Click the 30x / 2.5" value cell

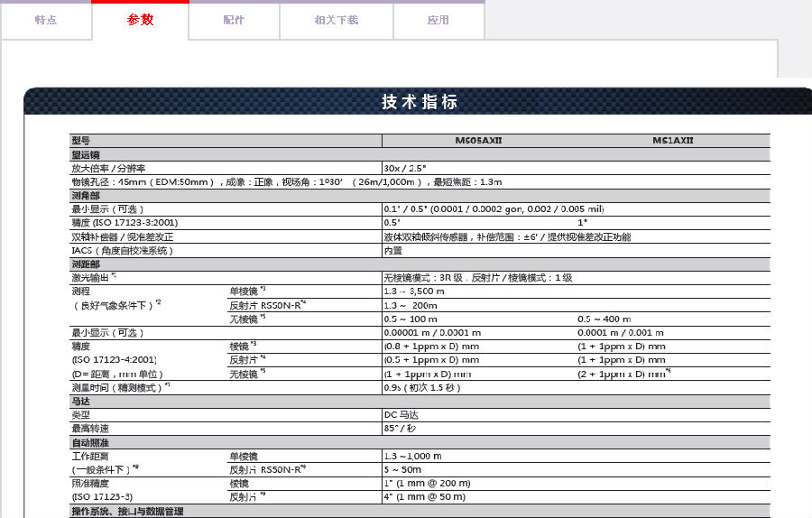point(404,169)
